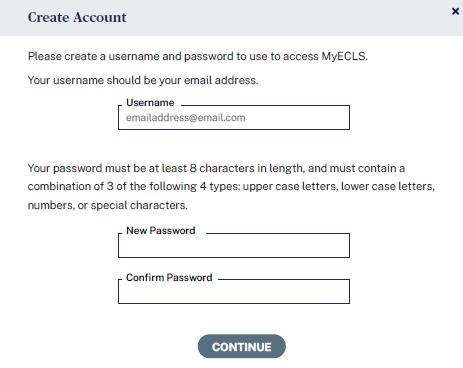Click the 'numbers, or special characters' line
The height and width of the screenshot is (368, 463).
pos(108,205)
